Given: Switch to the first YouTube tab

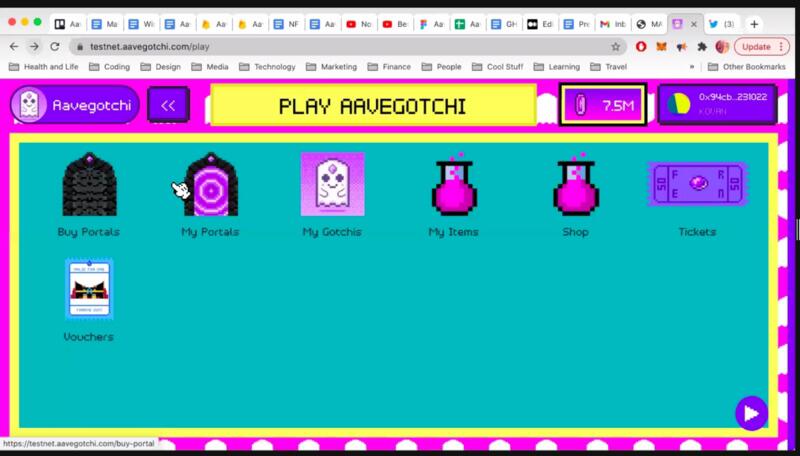Looking at the screenshot, I should 359,24.
